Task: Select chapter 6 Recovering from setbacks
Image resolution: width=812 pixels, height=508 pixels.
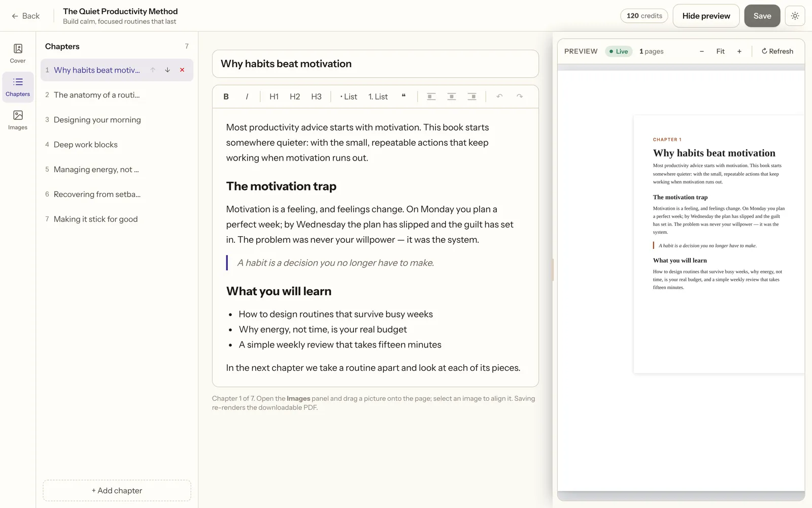Action: [117, 195]
